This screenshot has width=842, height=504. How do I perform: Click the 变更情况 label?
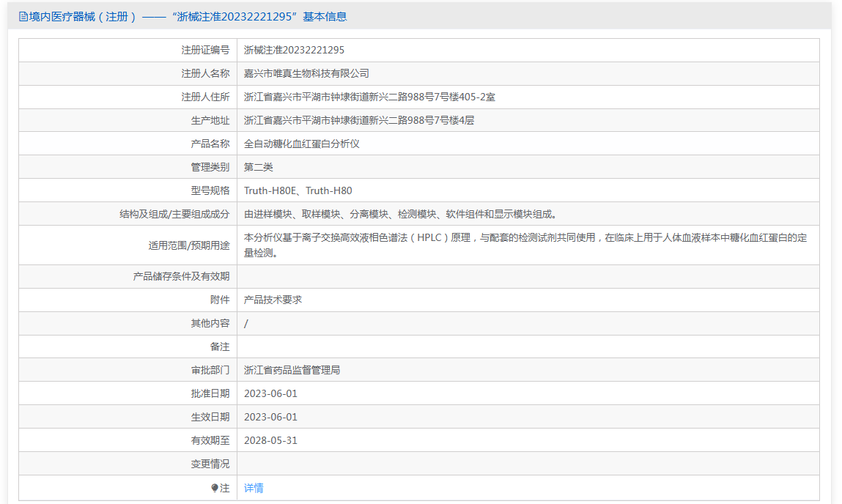coord(210,464)
